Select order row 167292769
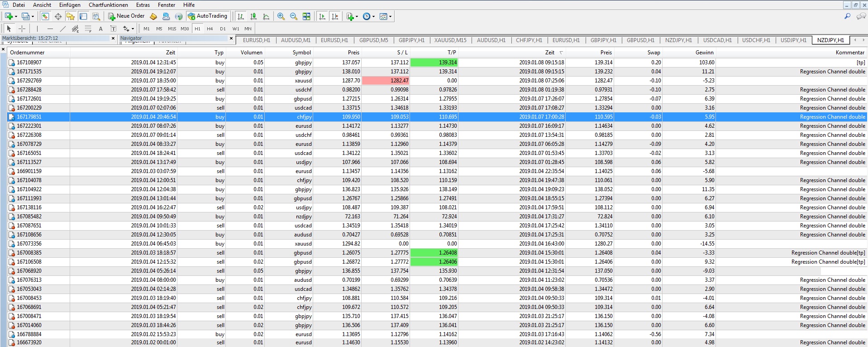The image size is (868, 347). [29, 81]
